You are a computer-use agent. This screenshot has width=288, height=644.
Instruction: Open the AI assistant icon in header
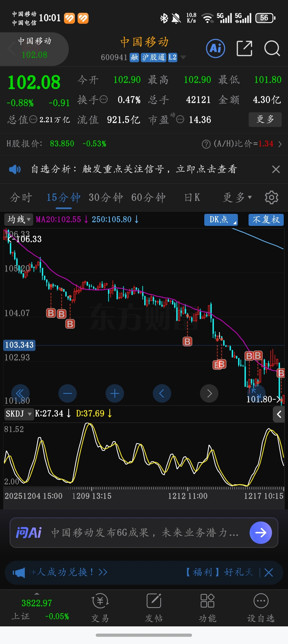[215, 49]
